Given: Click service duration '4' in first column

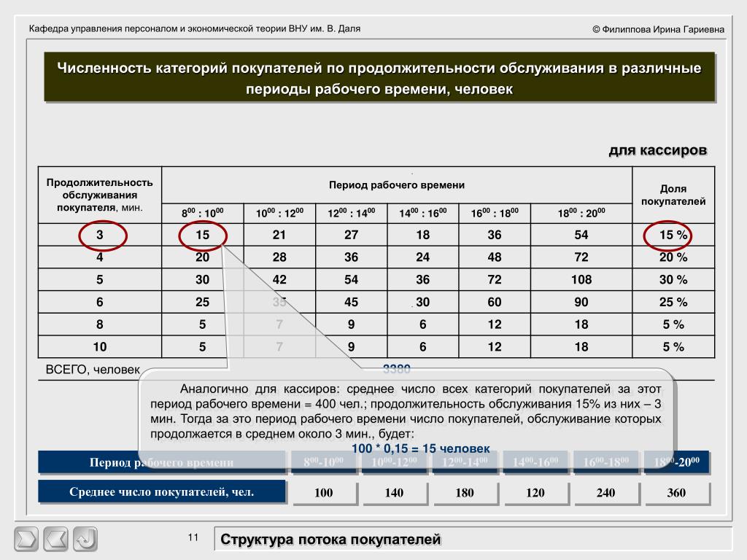Looking at the screenshot, I should [99, 257].
